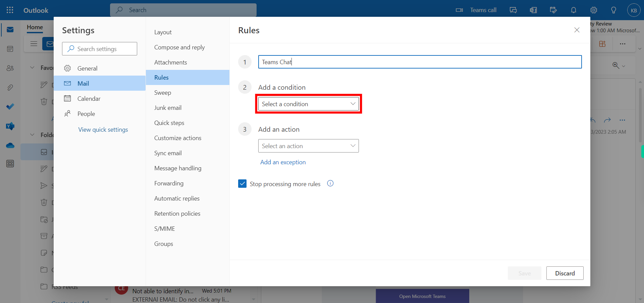Open Message handling settings
This screenshot has width=644, height=303.
pyautogui.click(x=187, y=168)
